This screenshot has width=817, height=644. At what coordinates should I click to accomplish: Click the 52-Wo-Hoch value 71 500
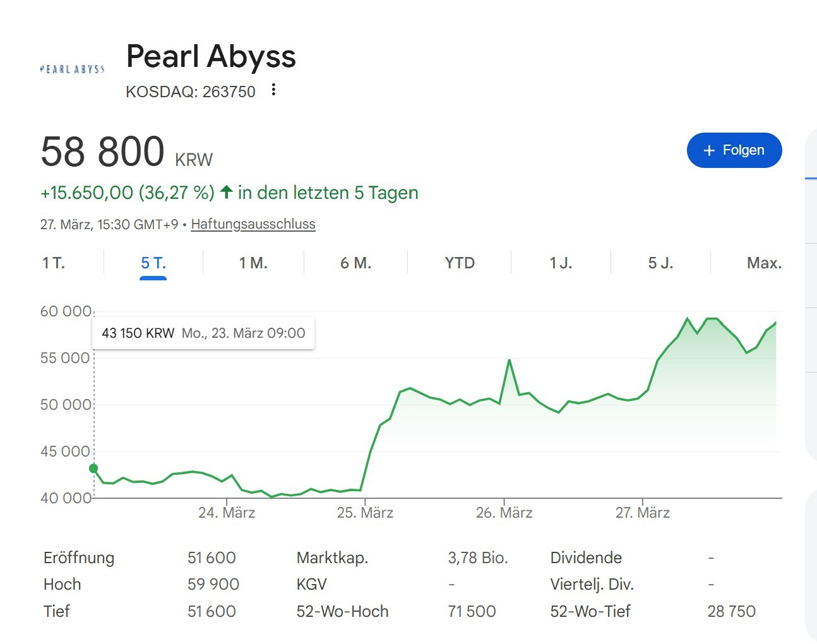[472, 611]
